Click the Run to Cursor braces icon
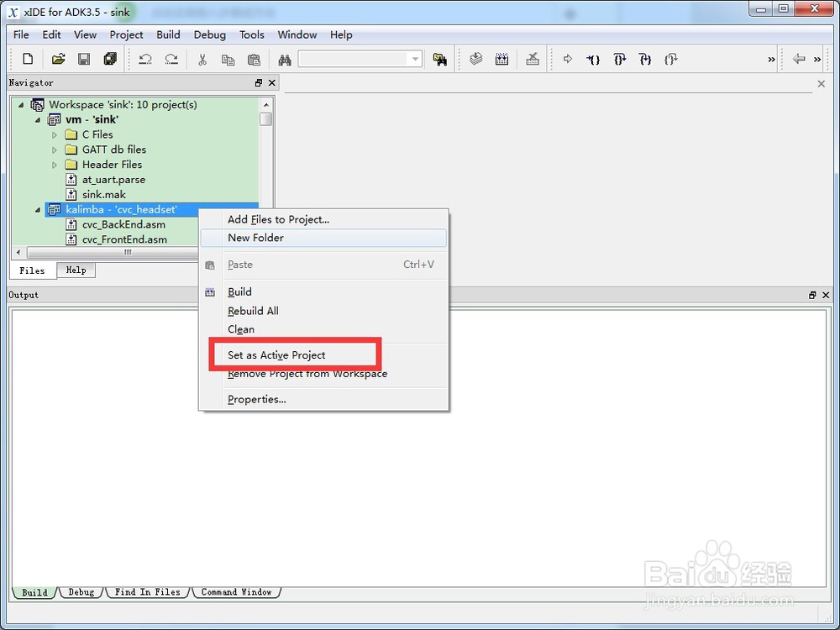The width and height of the screenshot is (840, 630). [x=670, y=60]
